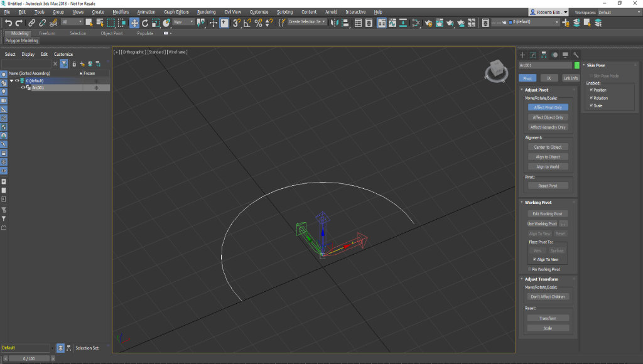The image size is (643, 364).
Task: Click the Edit Working Pivot button
Action: coord(548,213)
